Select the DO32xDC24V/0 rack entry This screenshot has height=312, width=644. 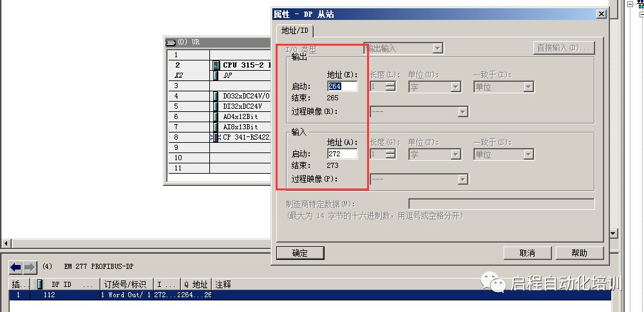pyautogui.click(x=246, y=96)
